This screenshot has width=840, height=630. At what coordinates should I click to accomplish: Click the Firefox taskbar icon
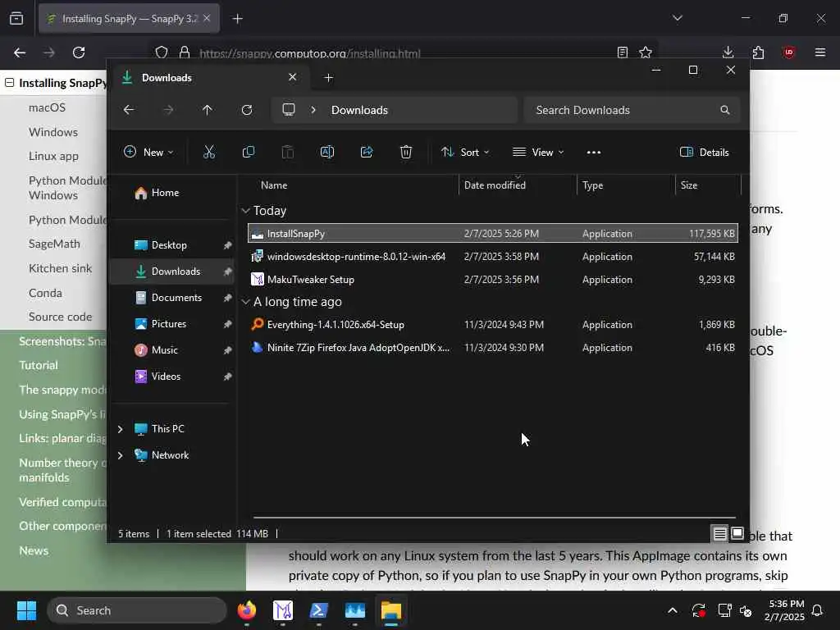247,610
